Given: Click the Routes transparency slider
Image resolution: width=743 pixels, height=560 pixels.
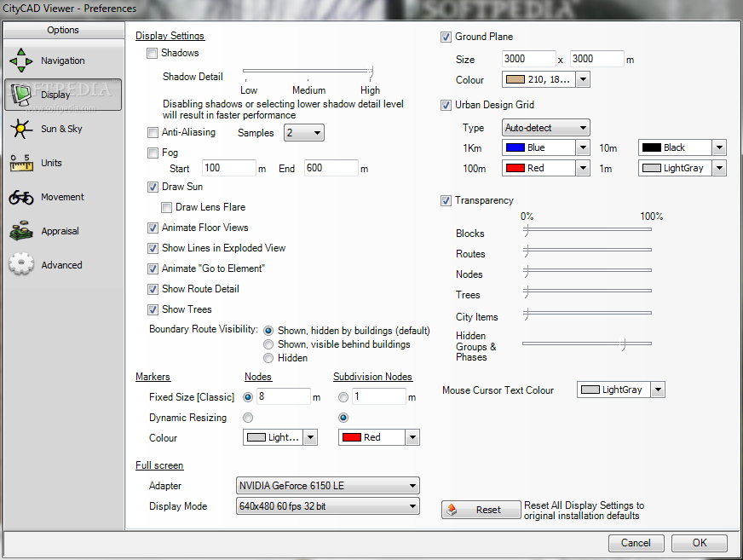Looking at the screenshot, I should point(587,250).
